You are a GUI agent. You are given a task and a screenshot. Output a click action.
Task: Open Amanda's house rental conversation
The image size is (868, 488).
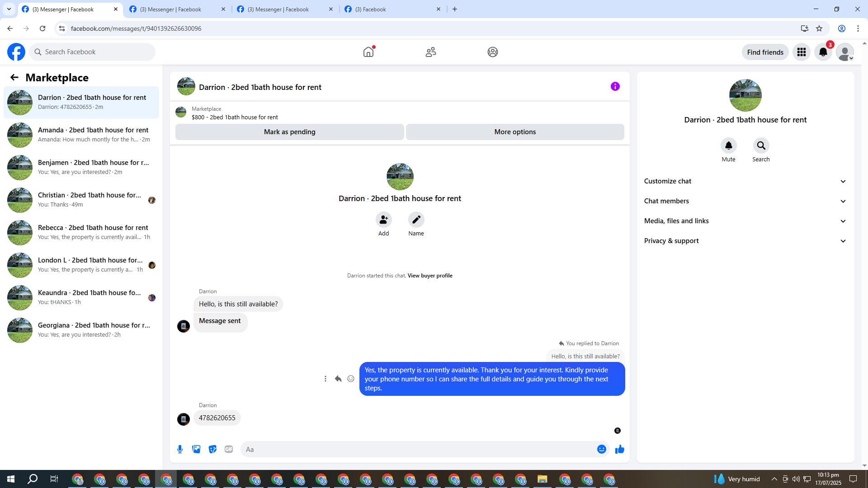click(81, 135)
